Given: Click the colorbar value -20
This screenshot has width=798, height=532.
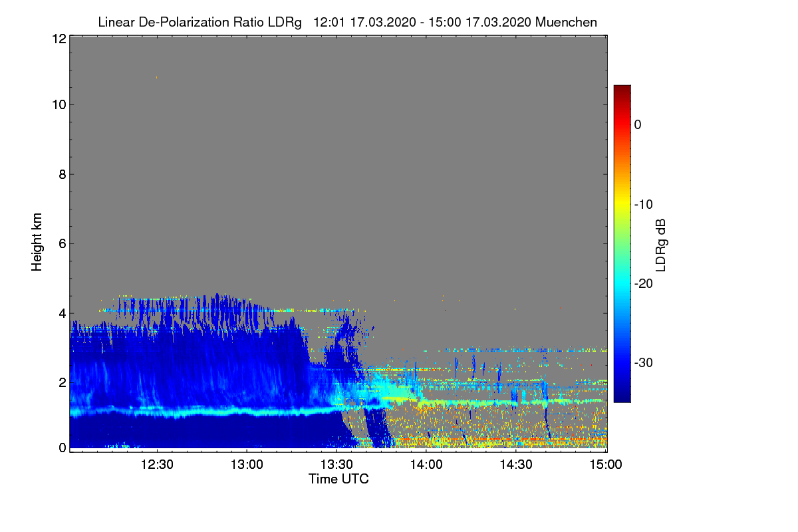Looking at the screenshot, I should coord(643,283).
